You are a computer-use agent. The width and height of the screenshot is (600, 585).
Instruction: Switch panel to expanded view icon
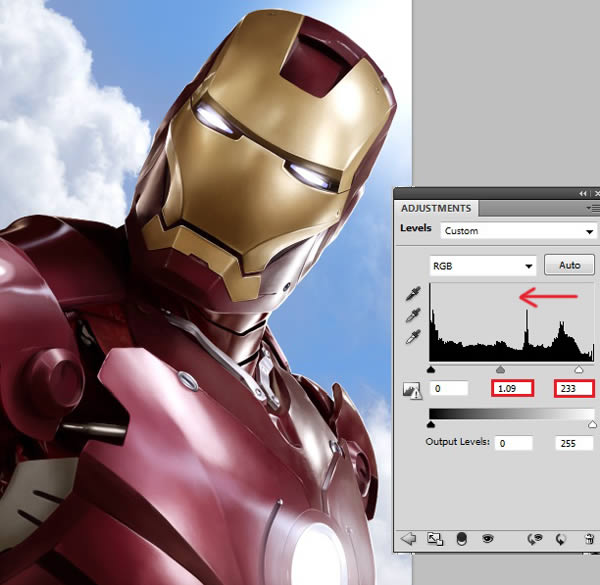pos(435,539)
